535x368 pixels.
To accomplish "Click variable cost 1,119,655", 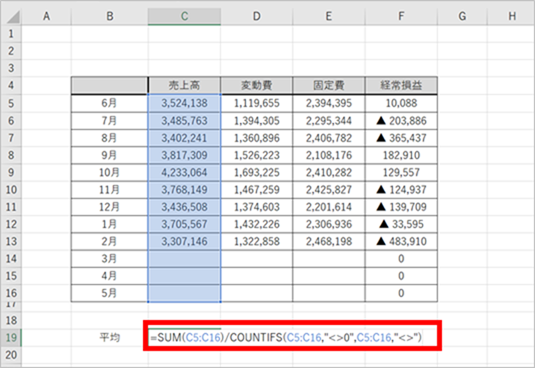I will point(257,103).
